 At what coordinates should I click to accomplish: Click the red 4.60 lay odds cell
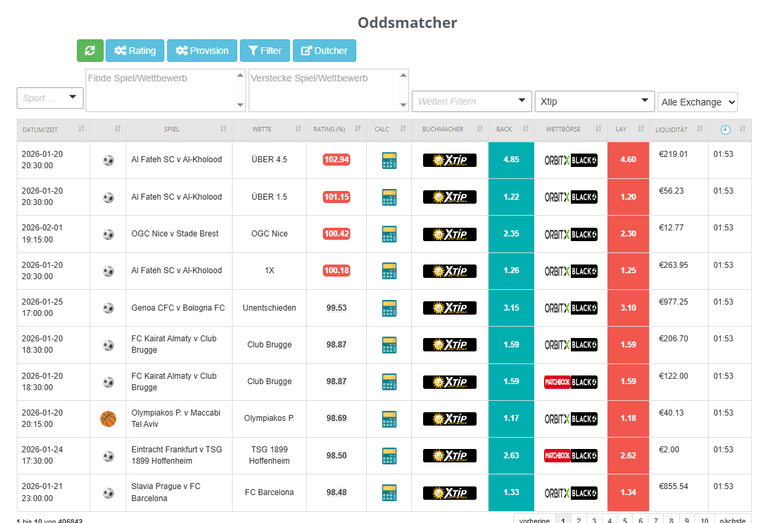(x=628, y=160)
